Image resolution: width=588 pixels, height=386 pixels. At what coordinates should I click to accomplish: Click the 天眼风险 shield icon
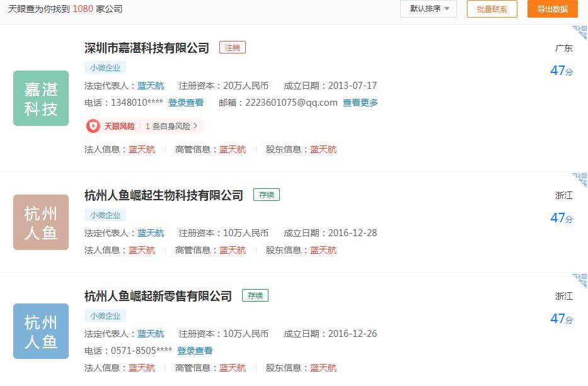(x=93, y=127)
